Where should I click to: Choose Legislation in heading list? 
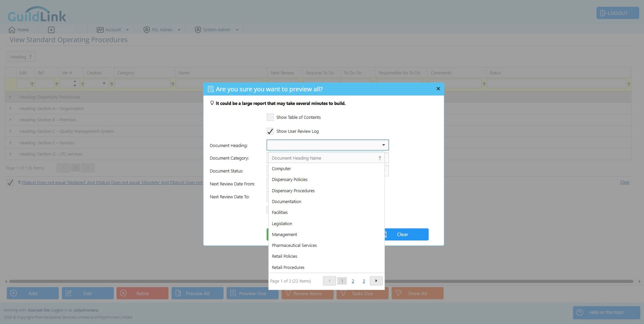tap(326, 223)
